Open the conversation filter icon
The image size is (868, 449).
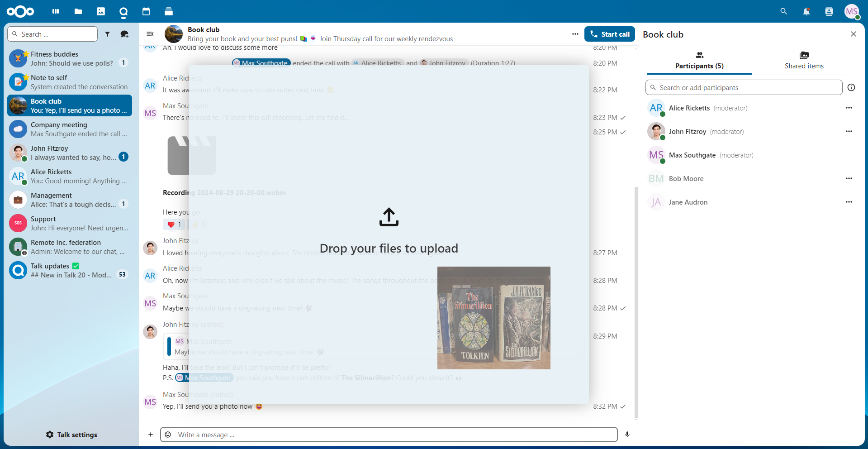pos(107,34)
